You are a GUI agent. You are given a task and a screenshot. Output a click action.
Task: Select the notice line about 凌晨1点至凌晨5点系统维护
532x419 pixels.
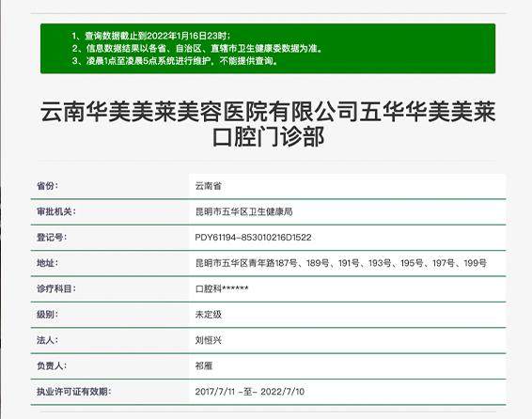click(x=175, y=61)
